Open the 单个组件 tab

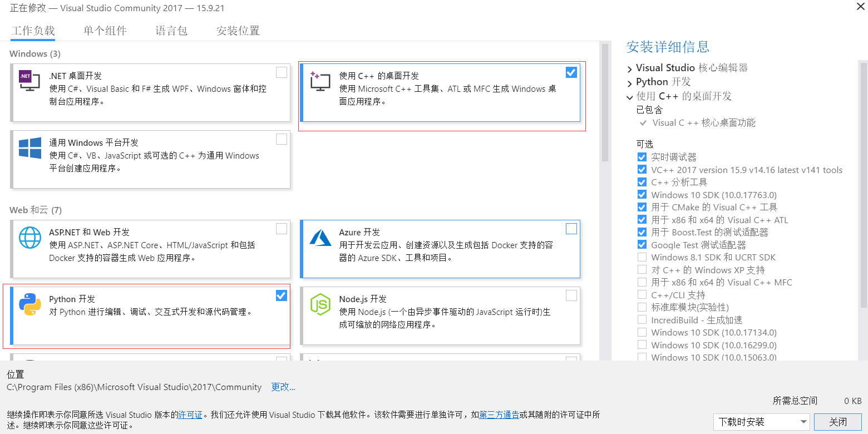(x=105, y=31)
